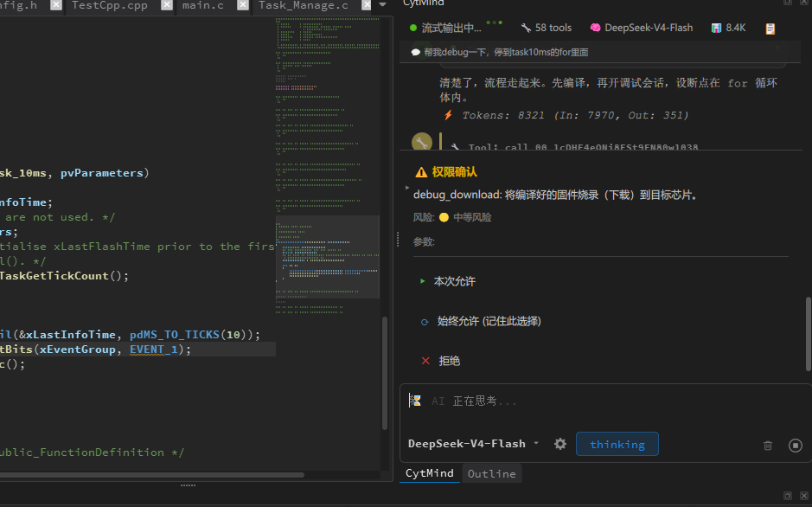
Task: Close the bottom panel with its X button
Action: click(804, 496)
